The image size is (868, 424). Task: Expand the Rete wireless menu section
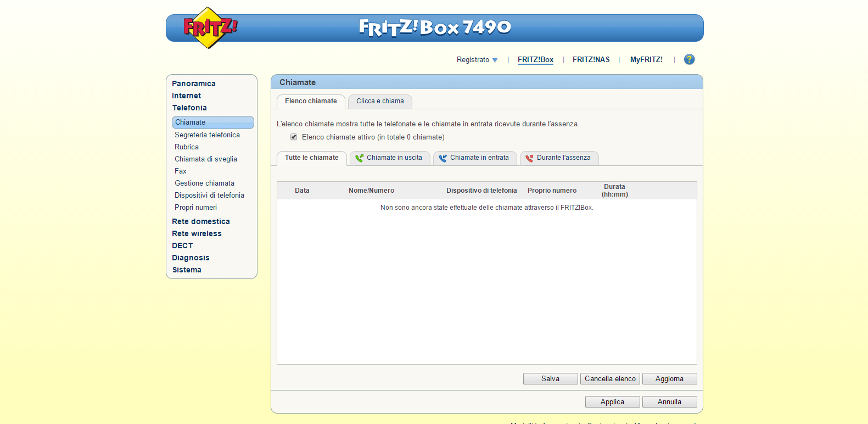[x=197, y=234]
